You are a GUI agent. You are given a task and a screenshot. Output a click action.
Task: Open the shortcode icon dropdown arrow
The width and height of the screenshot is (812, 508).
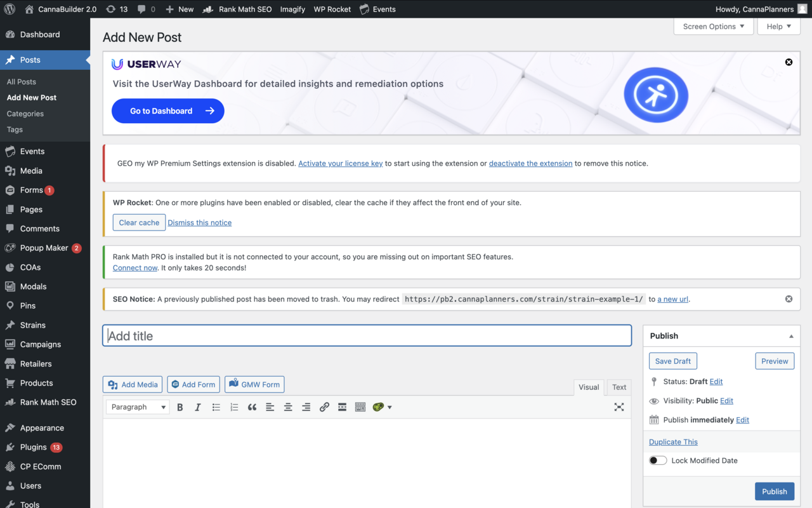tap(390, 407)
